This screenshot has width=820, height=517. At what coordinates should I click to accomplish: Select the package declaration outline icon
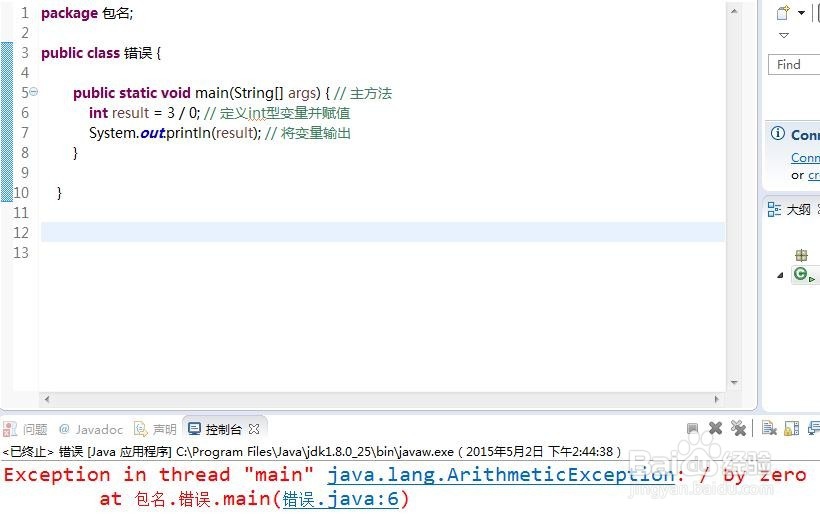(801, 256)
